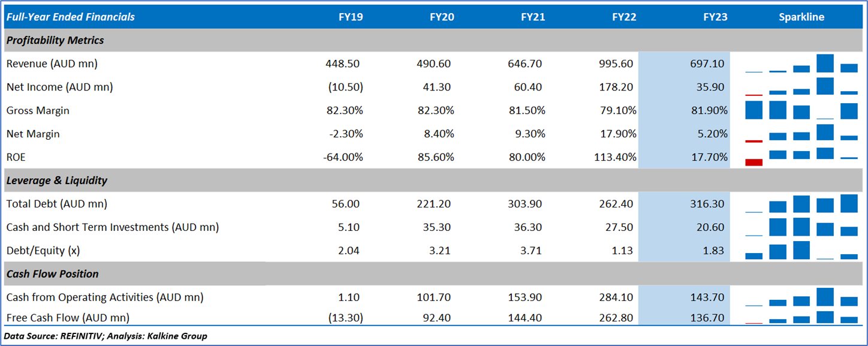Click the Full-Year Ended Financials header
Viewport: 868px width, 346px height.
[x=71, y=17]
